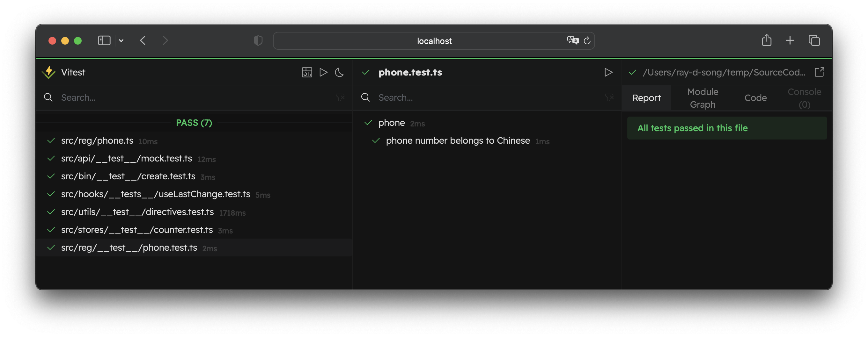Select src/reg/__test__/phone.test.ts row
The image size is (868, 337).
pyautogui.click(x=194, y=248)
